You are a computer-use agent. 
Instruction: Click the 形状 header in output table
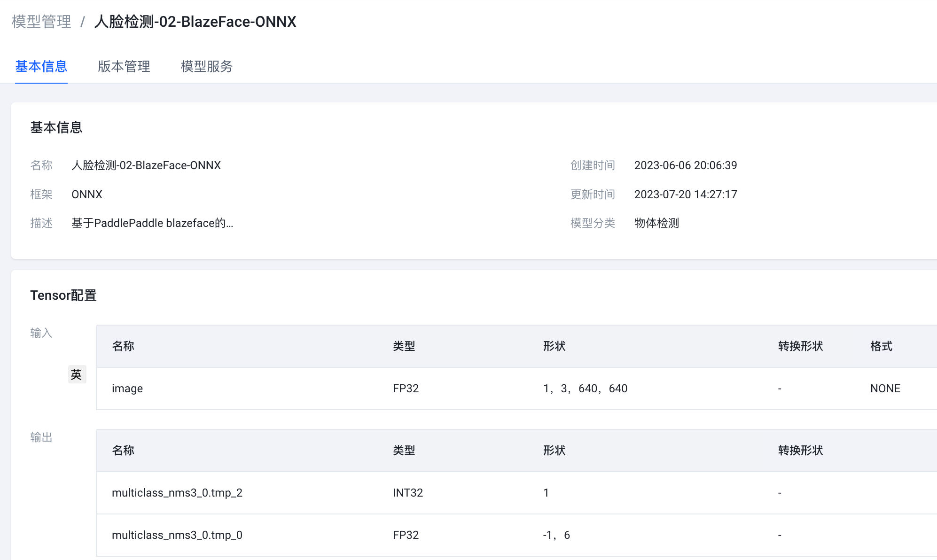tap(554, 451)
